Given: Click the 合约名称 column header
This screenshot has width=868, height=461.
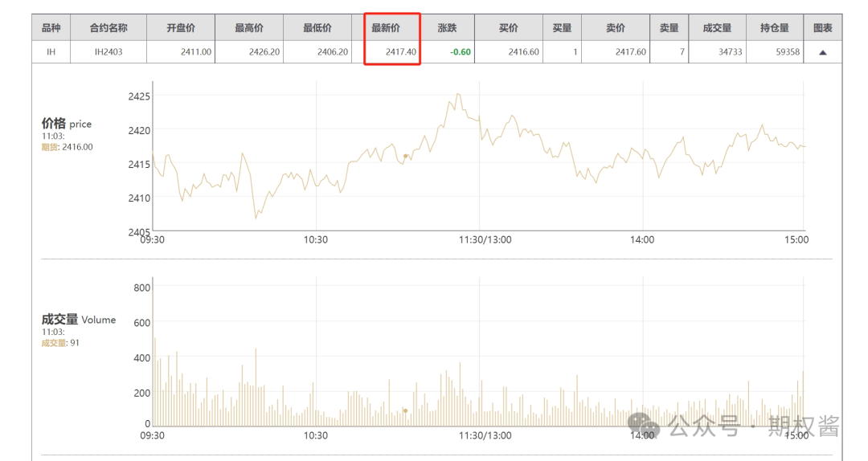Looking at the screenshot, I should 108,27.
